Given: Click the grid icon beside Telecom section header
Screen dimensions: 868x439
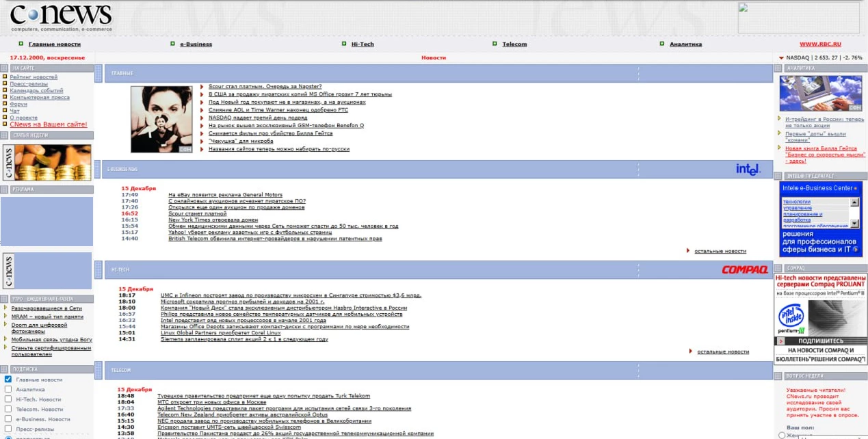Looking at the screenshot, I should pyautogui.click(x=98, y=370).
